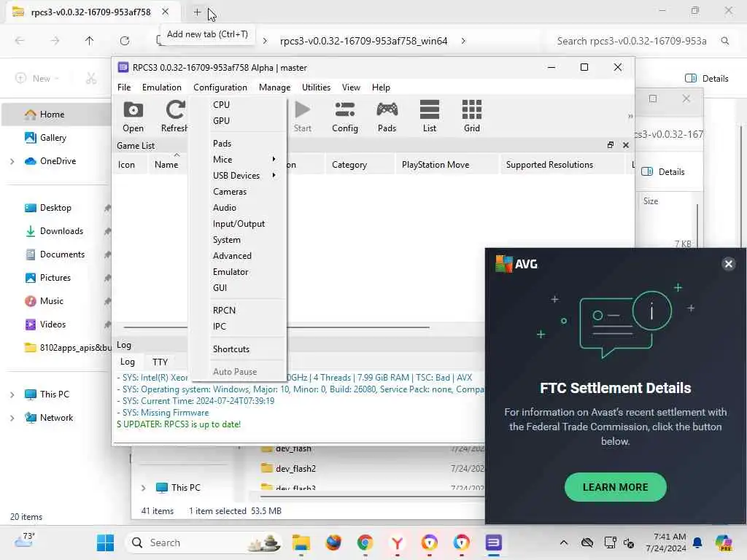Click the File Explorer refresh icon
Image resolution: width=747 pixels, height=560 pixels.
coord(125,41)
